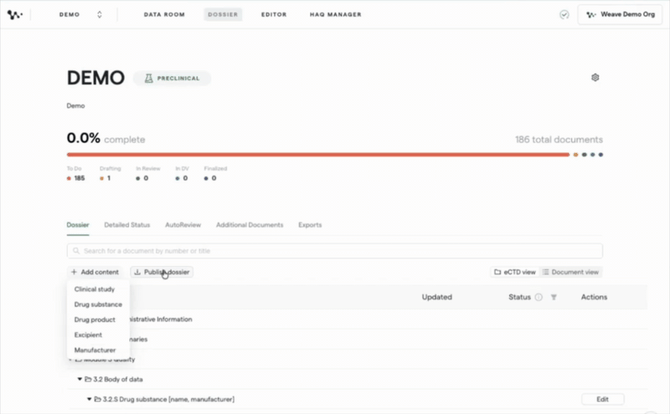Select Clinical study from Add content menu
The width and height of the screenshot is (670, 414).
94,289
